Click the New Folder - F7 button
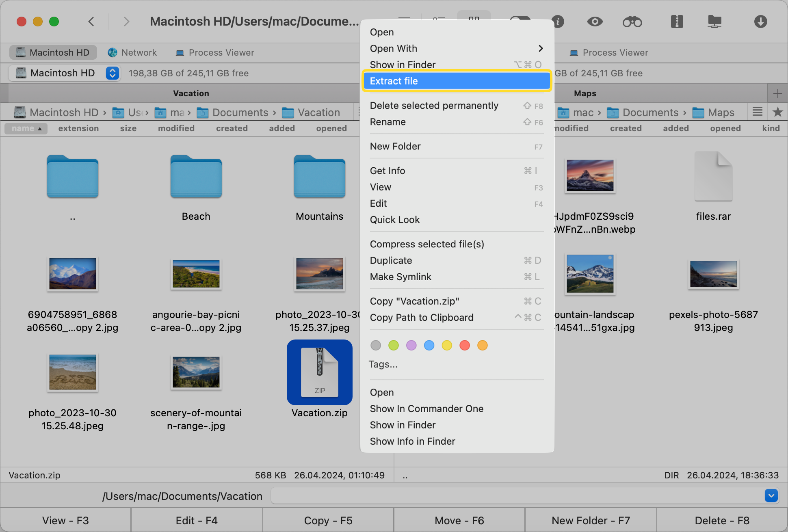The image size is (788, 532). click(x=590, y=520)
